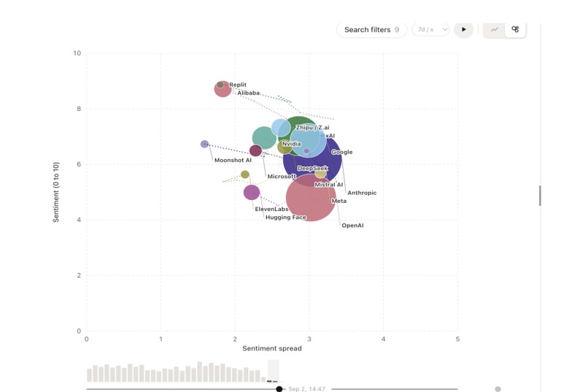Screen dimensions: 588x392
Task: Click the OpenAI label
Action: (352, 226)
